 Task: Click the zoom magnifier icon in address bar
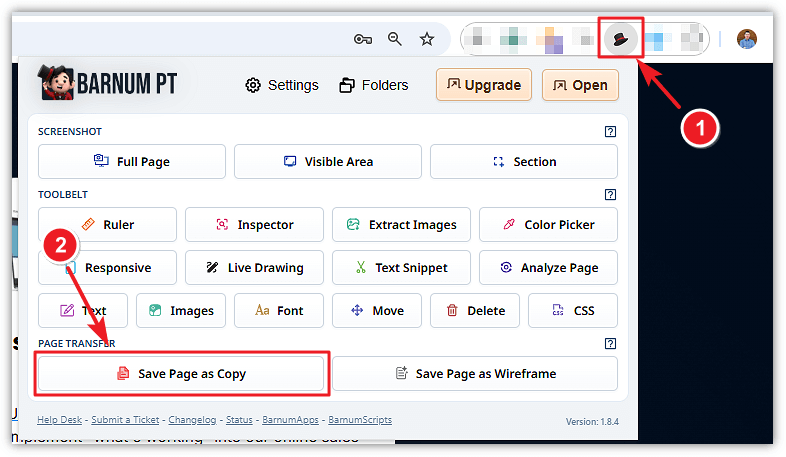395,39
